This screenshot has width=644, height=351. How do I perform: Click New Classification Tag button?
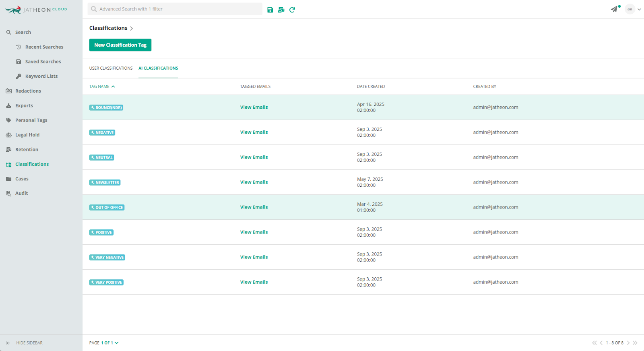tap(120, 45)
